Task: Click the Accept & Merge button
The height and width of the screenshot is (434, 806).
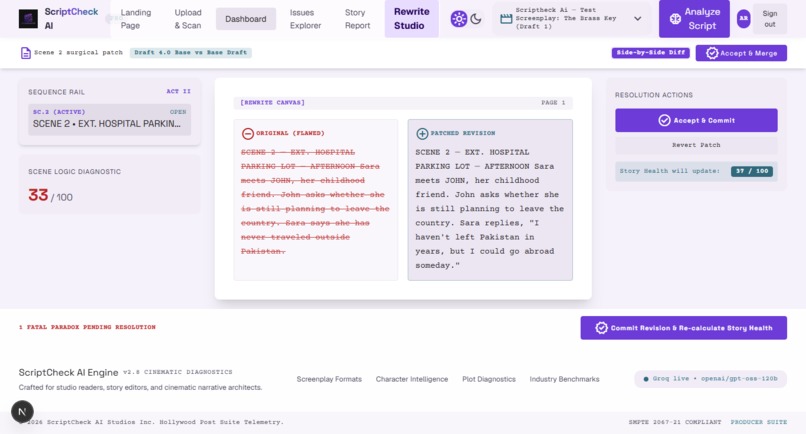Action: pos(741,53)
